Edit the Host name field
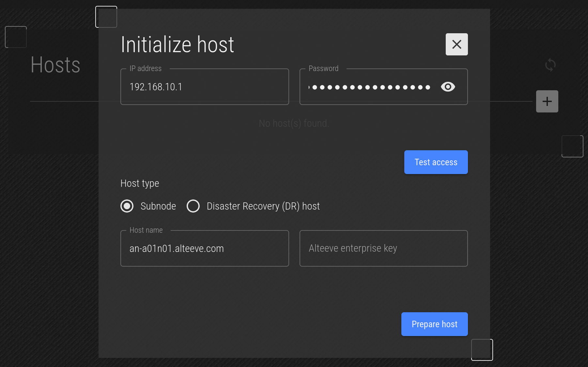The image size is (588, 367). click(205, 248)
